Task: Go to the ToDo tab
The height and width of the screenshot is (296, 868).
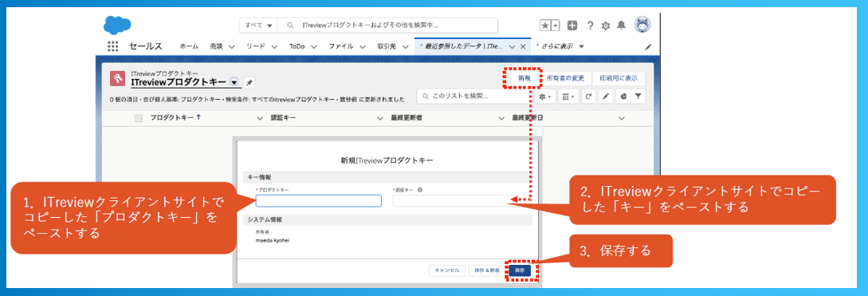Action: click(x=297, y=46)
